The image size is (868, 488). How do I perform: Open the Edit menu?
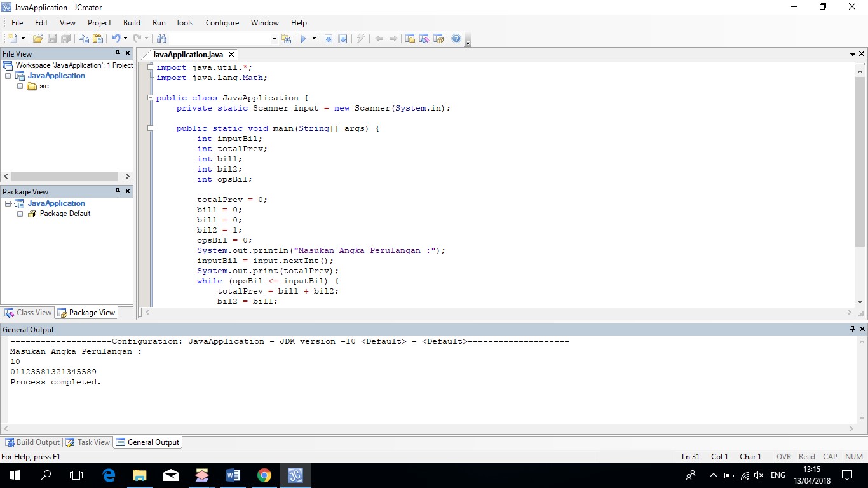pyautogui.click(x=41, y=22)
